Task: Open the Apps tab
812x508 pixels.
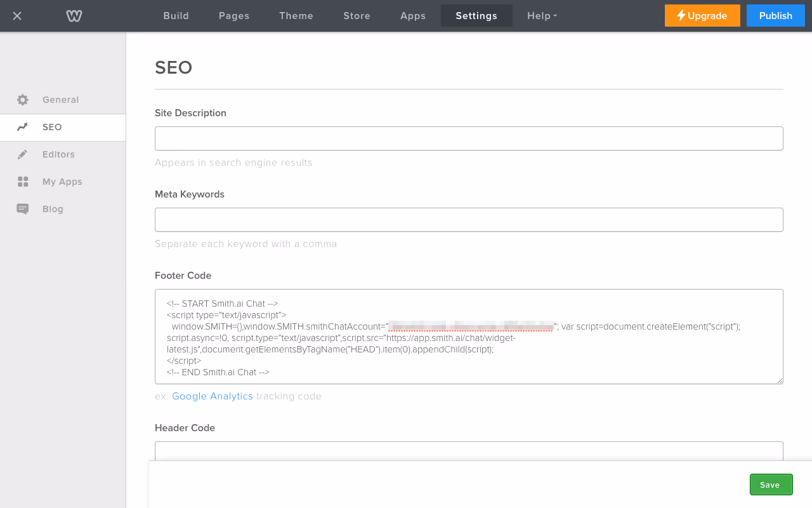Action: (x=413, y=16)
